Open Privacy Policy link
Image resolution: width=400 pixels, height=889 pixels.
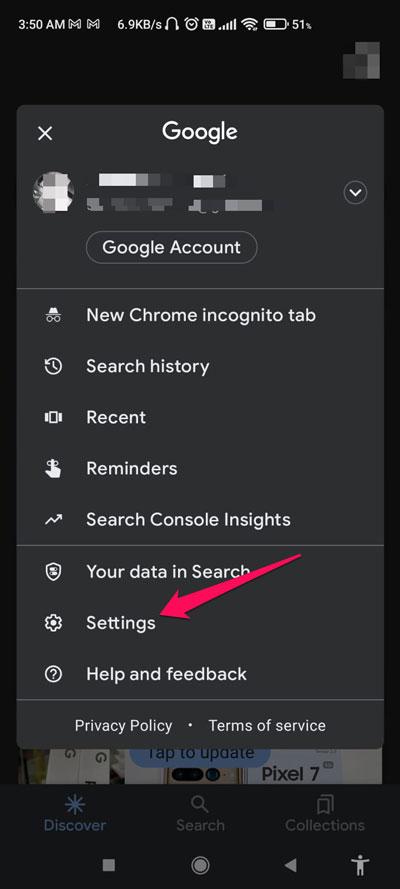pyautogui.click(x=124, y=725)
